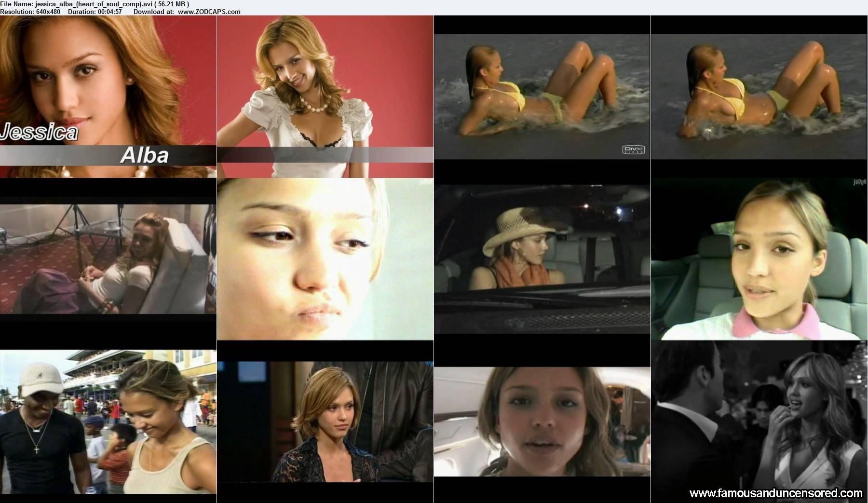The image size is (868, 503).
Task: Open thumbnail of woman in white ruffled blouse
Action: [x=325, y=96]
